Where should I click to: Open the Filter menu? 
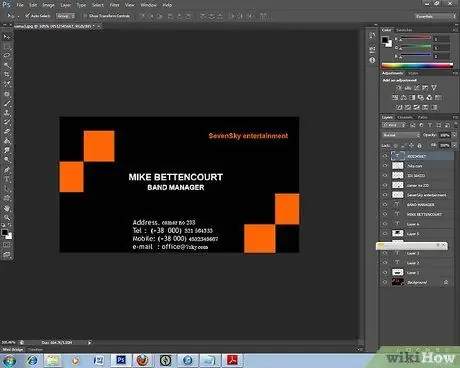click(x=114, y=5)
